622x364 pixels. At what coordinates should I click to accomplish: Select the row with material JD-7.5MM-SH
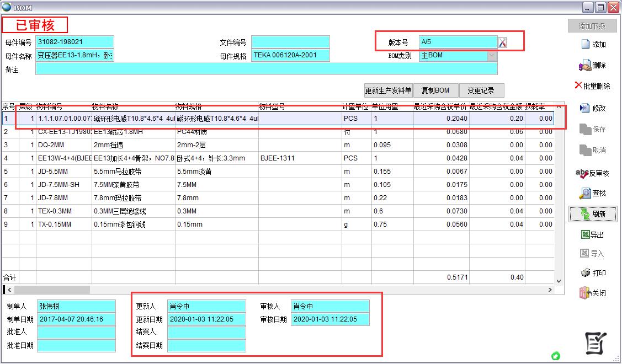coord(59,185)
